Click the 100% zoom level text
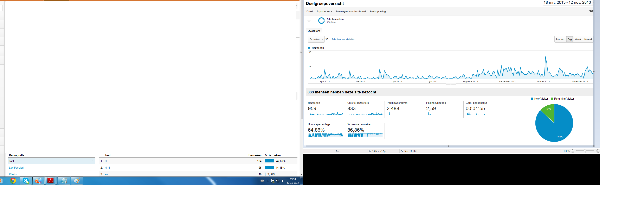This screenshot has height=217, width=644. coord(566,151)
